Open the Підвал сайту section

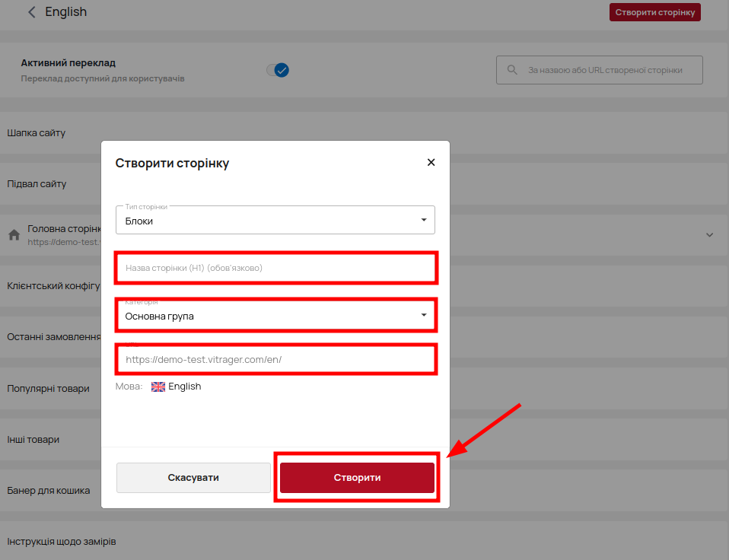[x=37, y=184]
